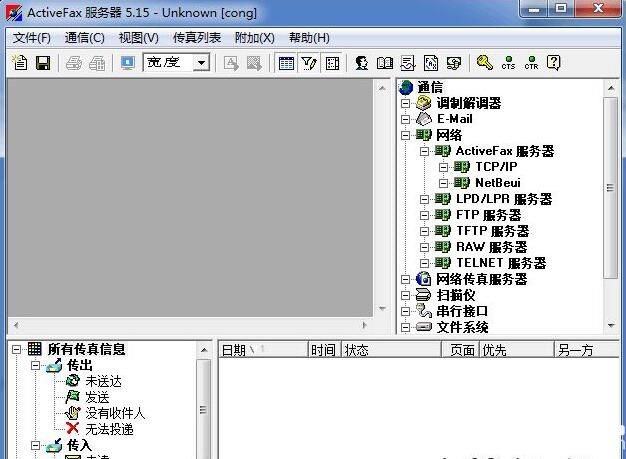
Task: Collapse the 所有传真信息 tree node
Action: (16, 349)
